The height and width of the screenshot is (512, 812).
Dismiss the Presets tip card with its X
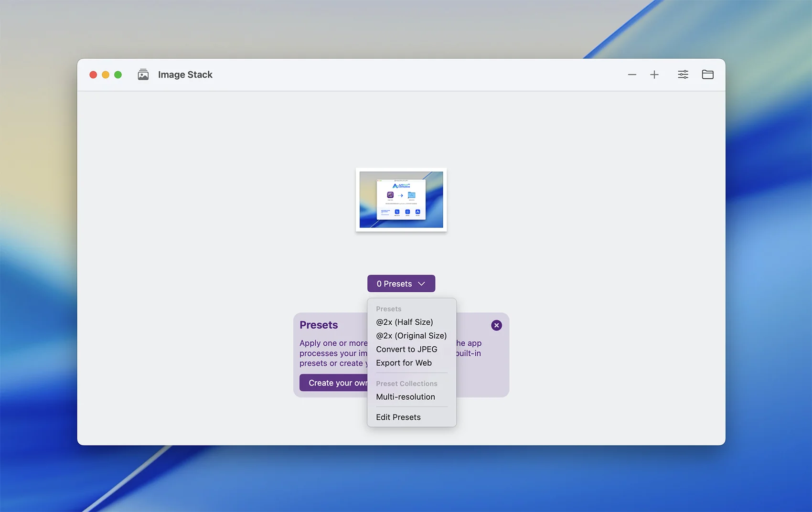(496, 325)
